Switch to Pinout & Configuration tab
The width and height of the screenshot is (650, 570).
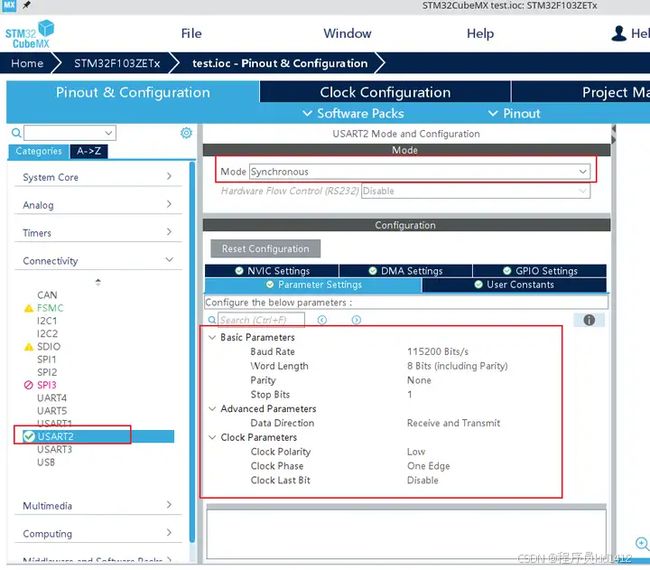tap(133, 92)
